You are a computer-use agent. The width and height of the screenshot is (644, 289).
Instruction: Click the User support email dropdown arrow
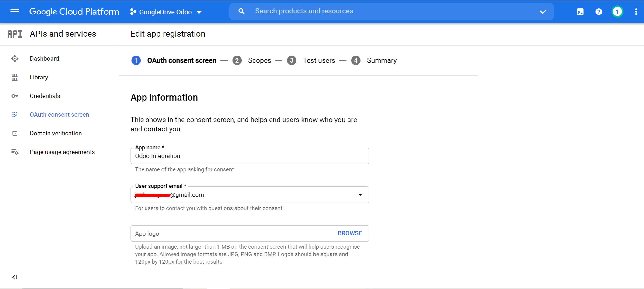(360, 195)
